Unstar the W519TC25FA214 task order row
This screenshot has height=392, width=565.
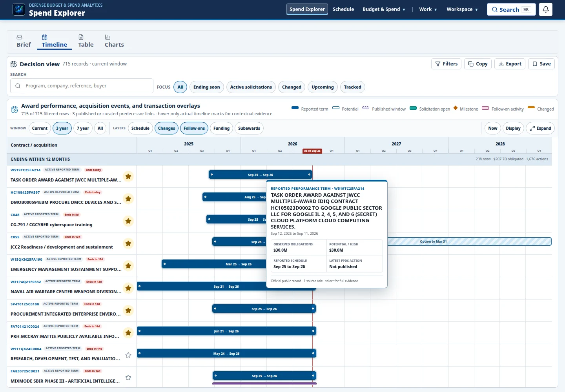[128, 176]
